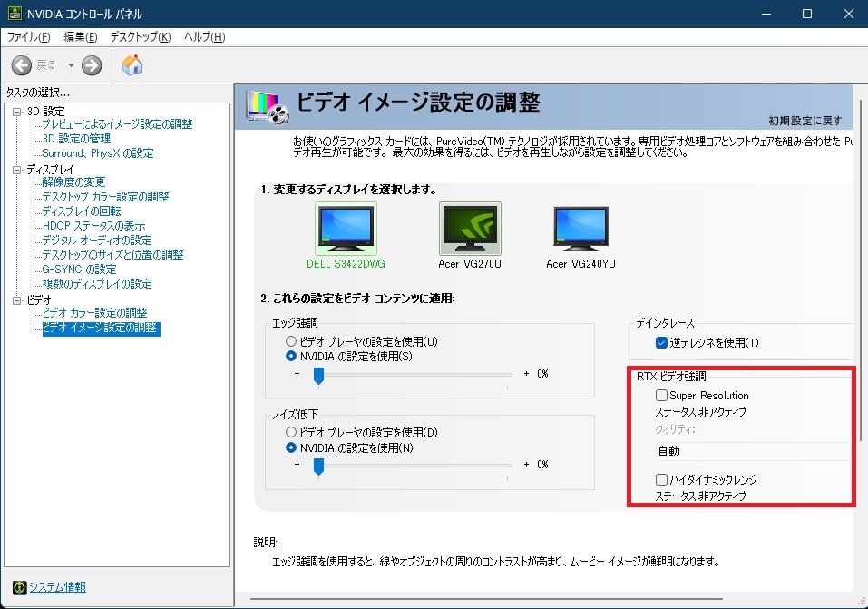Enable the Super Resolution checkbox
This screenshot has height=609, width=868.
pos(661,395)
